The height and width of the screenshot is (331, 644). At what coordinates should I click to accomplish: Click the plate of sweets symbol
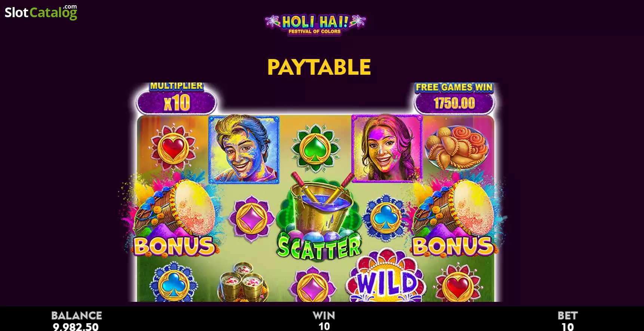pyautogui.click(x=457, y=147)
